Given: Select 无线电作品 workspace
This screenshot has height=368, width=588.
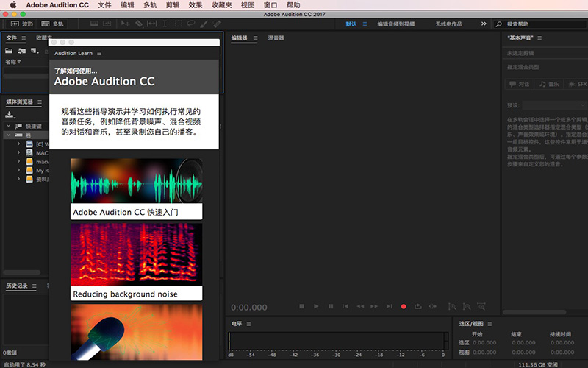Looking at the screenshot, I should (448, 24).
